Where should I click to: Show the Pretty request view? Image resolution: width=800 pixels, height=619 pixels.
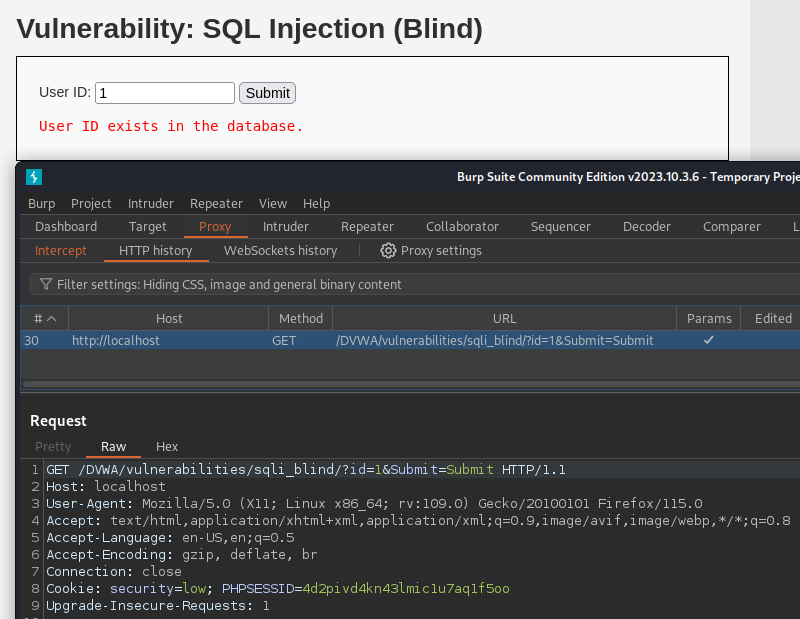click(53, 447)
